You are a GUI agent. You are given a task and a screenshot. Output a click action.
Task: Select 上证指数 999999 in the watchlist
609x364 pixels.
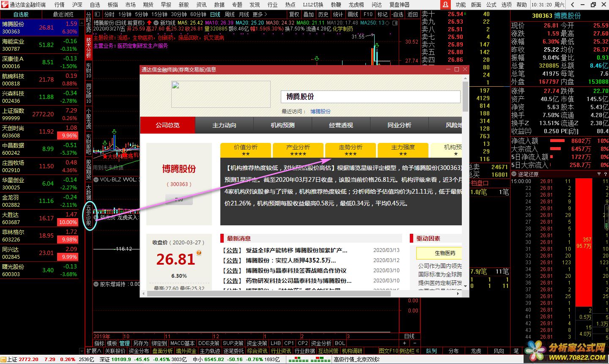coord(39,115)
